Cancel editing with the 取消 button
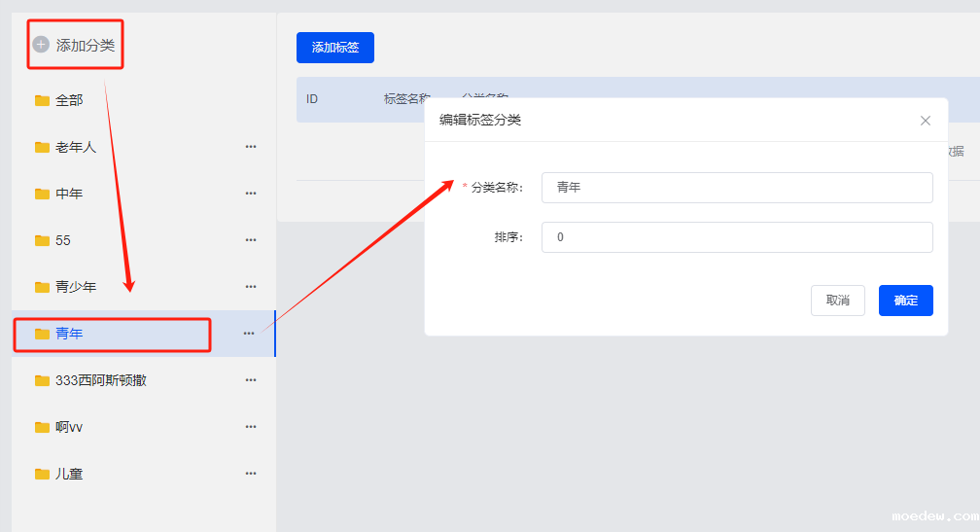Screen dimensions: 980x532 pyautogui.click(x=837, y=301)
